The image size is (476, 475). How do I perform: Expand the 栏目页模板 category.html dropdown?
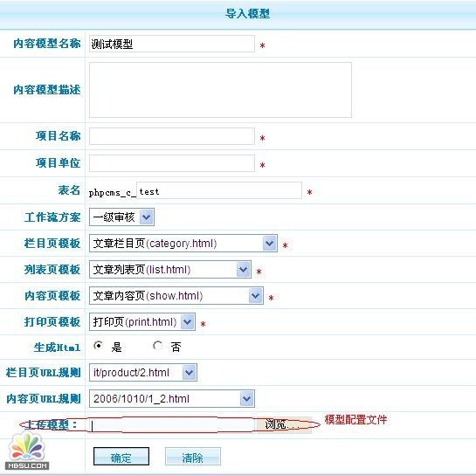coord(183,243)
